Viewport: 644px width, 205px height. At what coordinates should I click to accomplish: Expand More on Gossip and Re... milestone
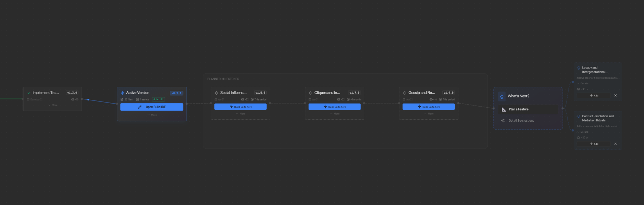pyautogui.click(x=429, y=114)
